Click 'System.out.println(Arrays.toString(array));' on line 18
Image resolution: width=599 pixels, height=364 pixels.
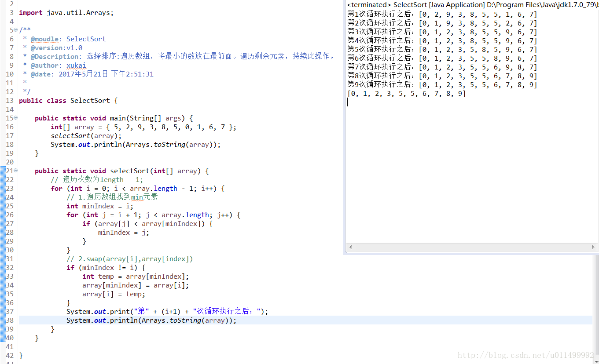pos(136,145)
